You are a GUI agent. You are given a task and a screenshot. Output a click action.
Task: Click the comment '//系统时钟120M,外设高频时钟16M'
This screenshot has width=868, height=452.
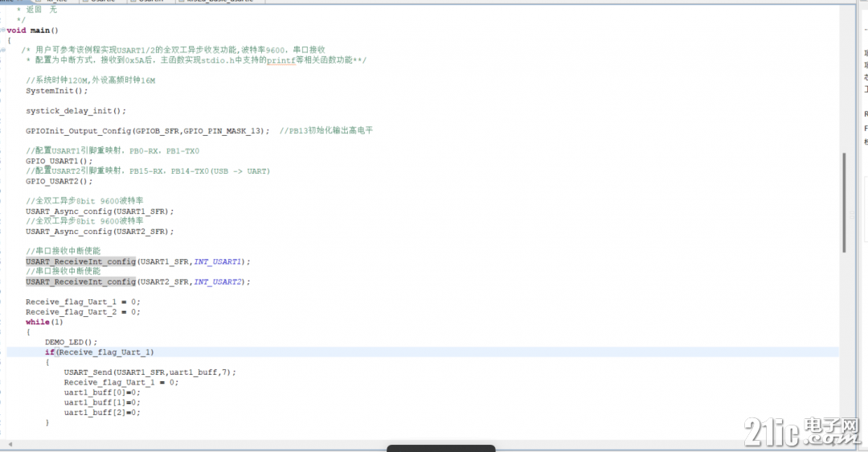[x=91, y=80]
